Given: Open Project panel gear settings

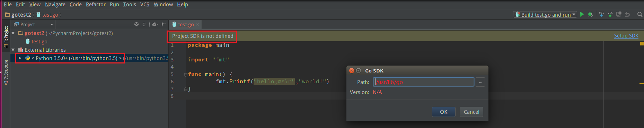Looking at the screenshot, I should pyautogui.click(x=155, y=24).
